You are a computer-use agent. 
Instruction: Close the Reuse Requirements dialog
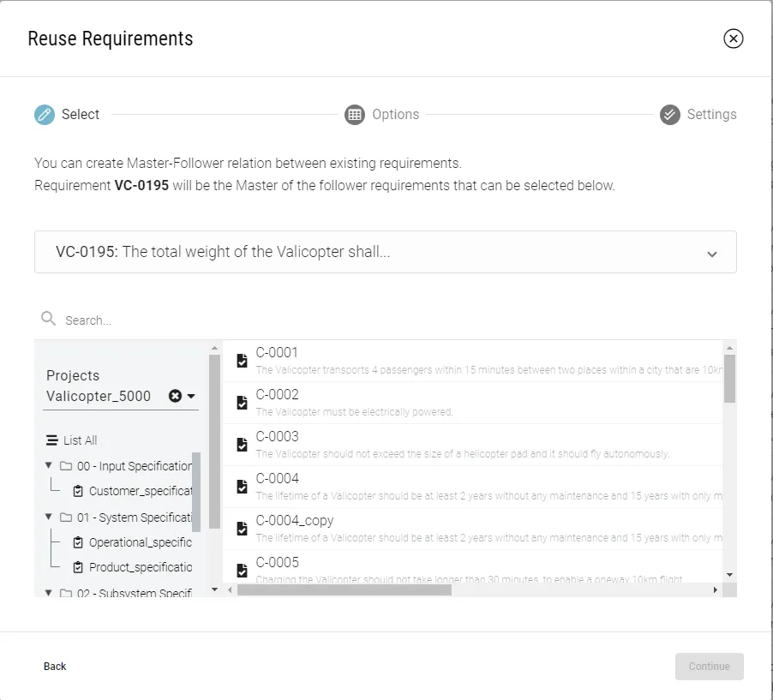733,39
